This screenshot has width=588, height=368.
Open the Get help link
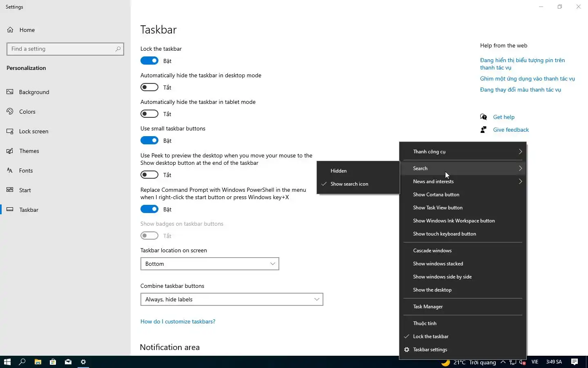pos(503,117)
